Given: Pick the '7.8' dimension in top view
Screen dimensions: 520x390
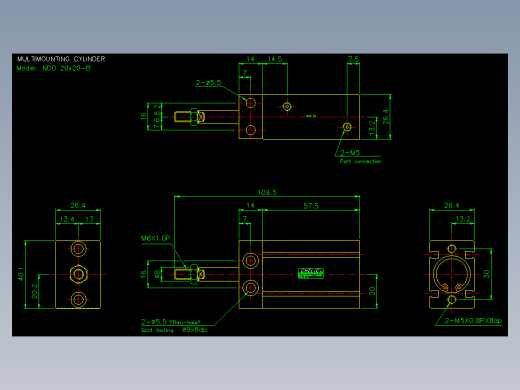Looking at the screenshot, I should click(x=157, y=122).
